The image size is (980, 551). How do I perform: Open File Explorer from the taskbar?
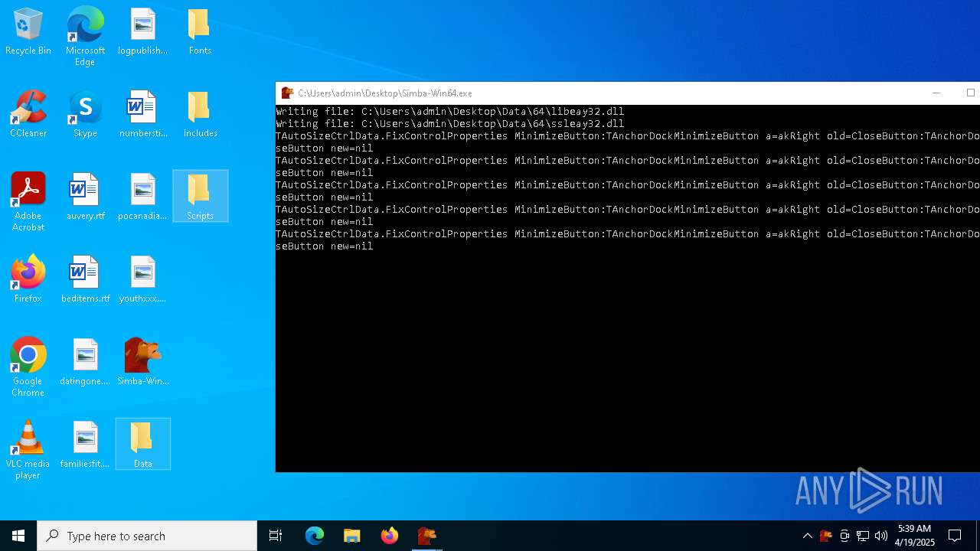point(352,536)
